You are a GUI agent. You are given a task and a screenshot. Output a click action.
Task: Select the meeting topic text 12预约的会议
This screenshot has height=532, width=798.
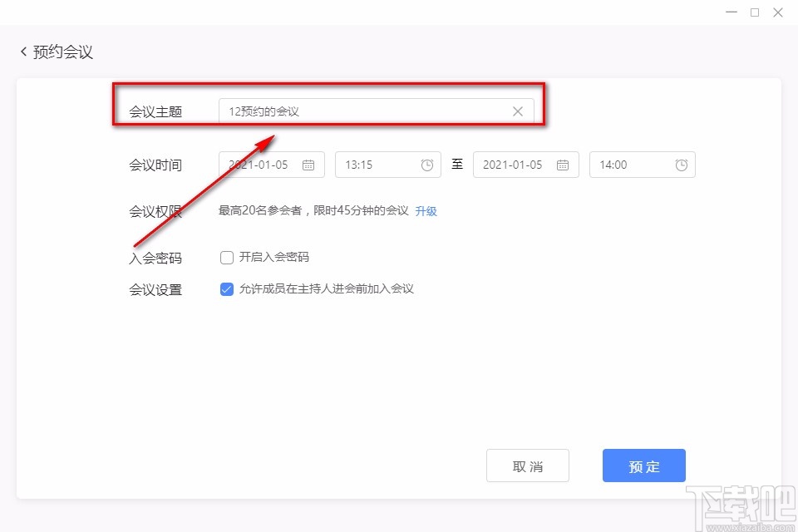[x=264, y=109]
